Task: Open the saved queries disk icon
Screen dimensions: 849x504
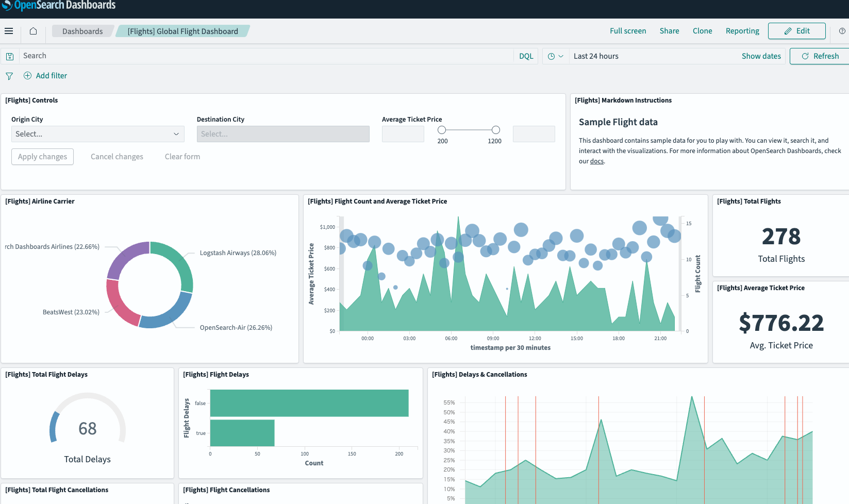Action: coord(10,56)
